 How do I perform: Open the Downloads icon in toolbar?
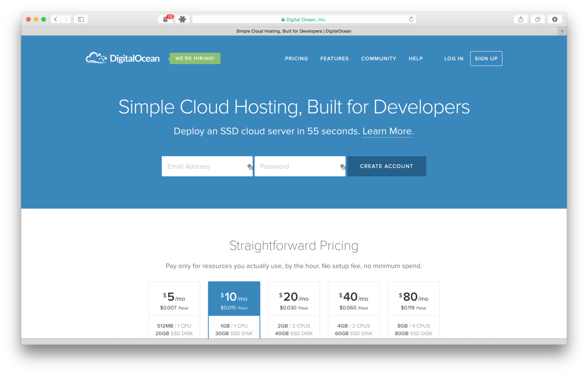click(555, 19)
